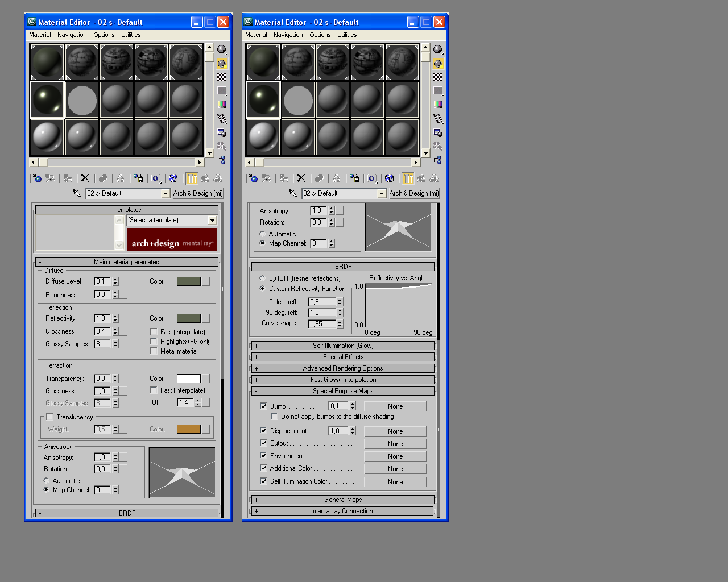Toggle Backlight icon in left Material Editor
The height and width of the screenshot is (582, 728).
pyautogui.click(x=222, y=63)
